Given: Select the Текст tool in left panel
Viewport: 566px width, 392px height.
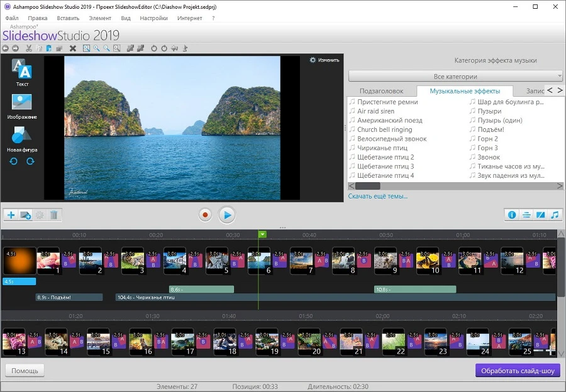Looking at the screenshot, I should click(x=22, y=71).
